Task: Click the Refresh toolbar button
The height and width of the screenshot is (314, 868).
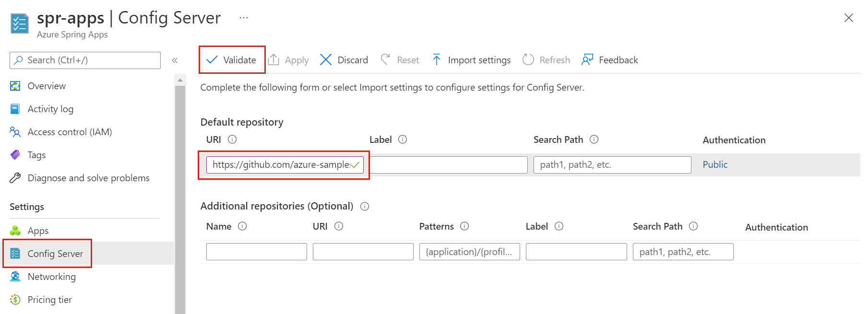Action: (547, 60)
